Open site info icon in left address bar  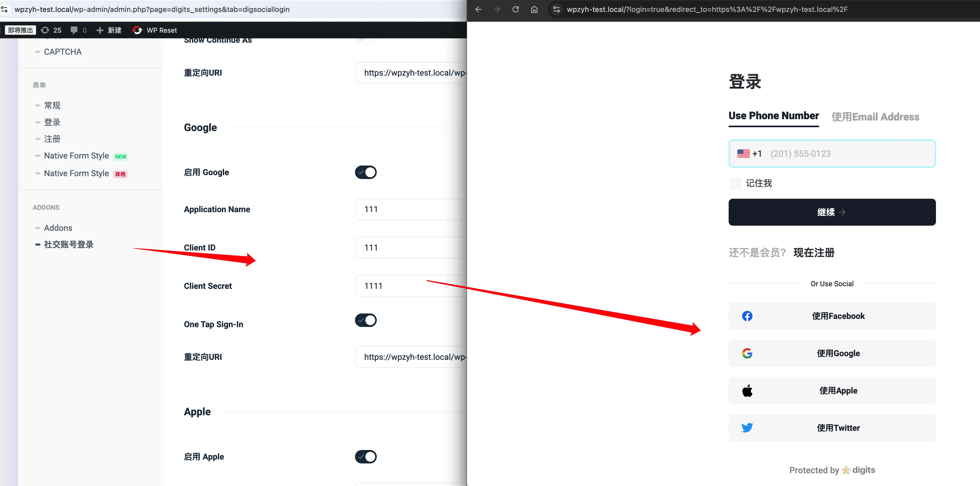click(4, 10)
